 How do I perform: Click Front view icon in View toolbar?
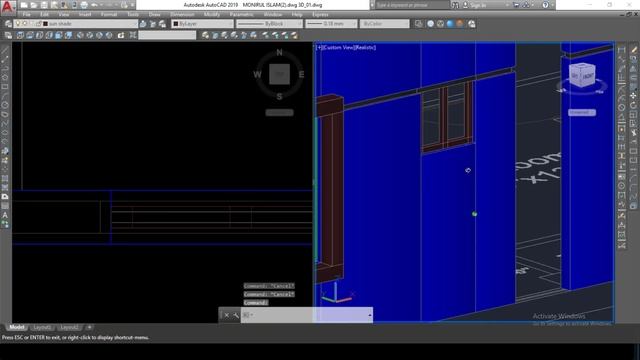[x=59, y=36]
